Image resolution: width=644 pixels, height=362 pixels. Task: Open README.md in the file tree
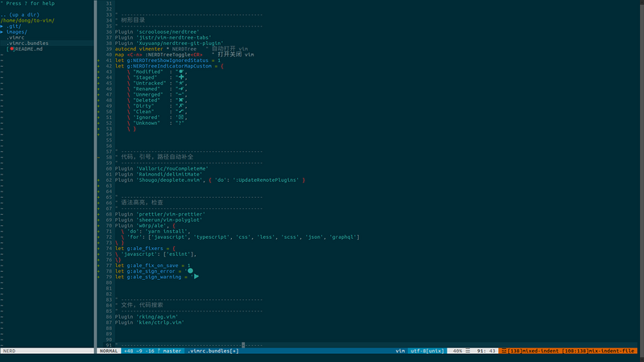29,49
